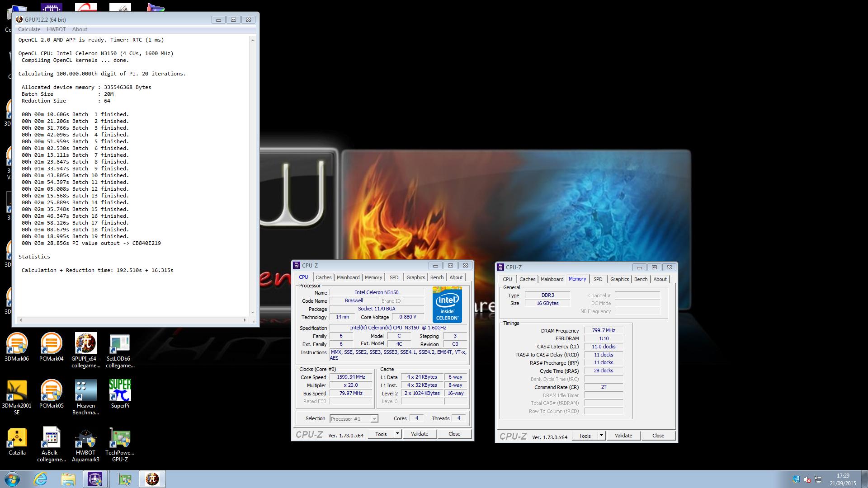
Task: Click the Intel Celeron logo in CPU-Z
Action: [x=447, y=304]
